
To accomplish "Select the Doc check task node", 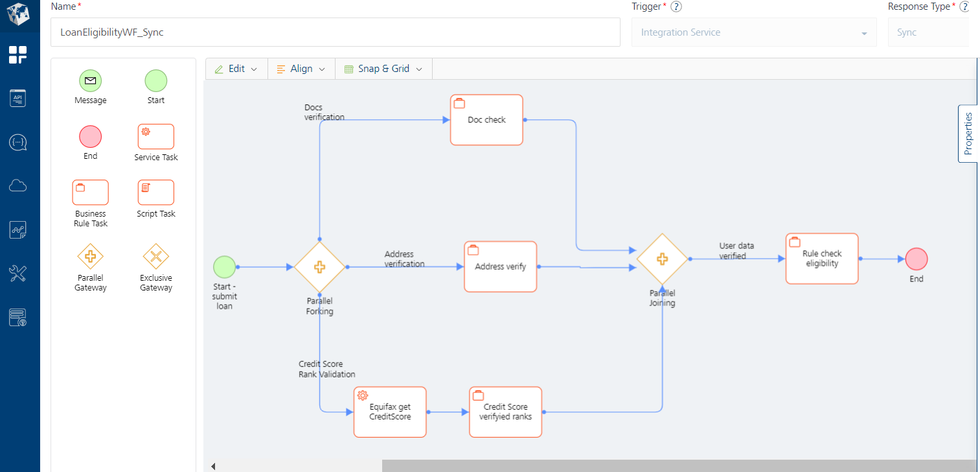I will [486, 120].
